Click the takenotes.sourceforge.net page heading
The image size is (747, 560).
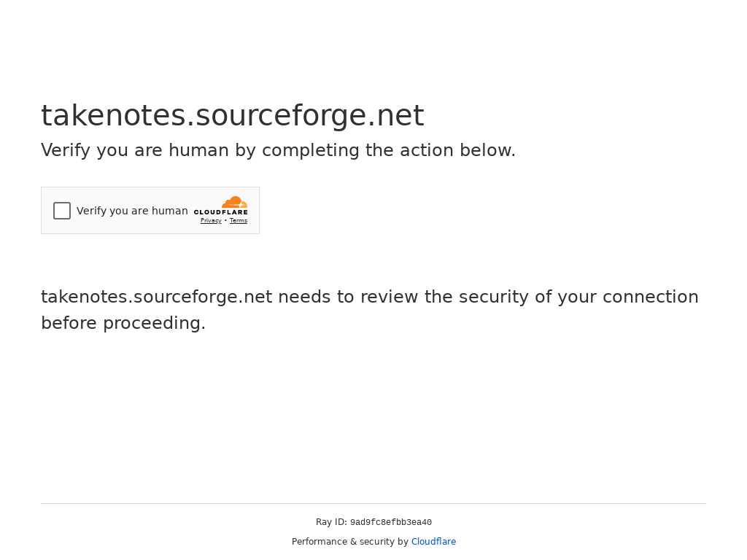232,115
